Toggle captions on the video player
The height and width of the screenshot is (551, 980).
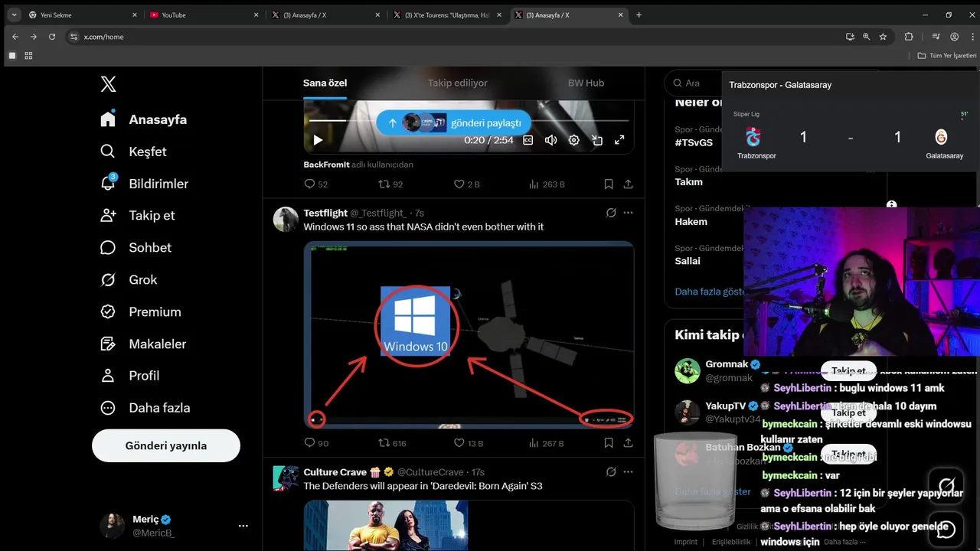528,140
